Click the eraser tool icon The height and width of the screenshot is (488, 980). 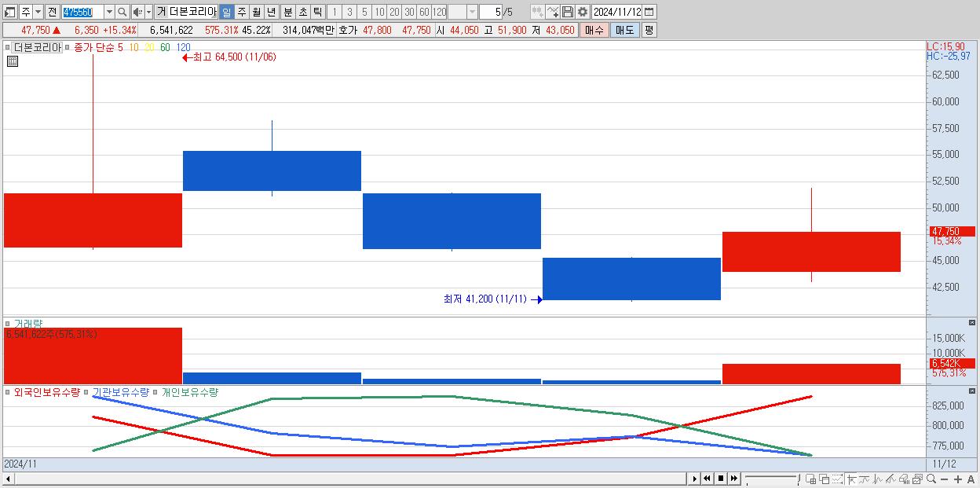tap(905, 479)
